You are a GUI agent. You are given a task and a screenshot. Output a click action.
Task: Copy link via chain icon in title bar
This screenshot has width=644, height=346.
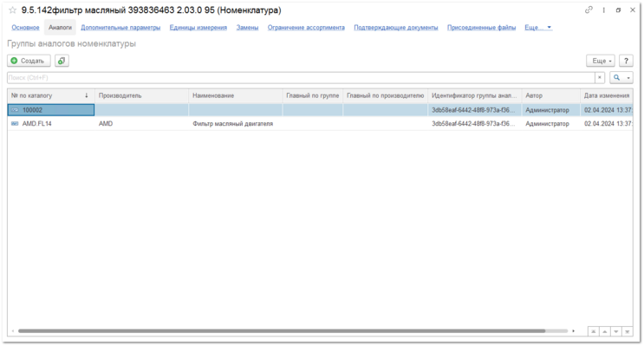(x=589, y=10)
